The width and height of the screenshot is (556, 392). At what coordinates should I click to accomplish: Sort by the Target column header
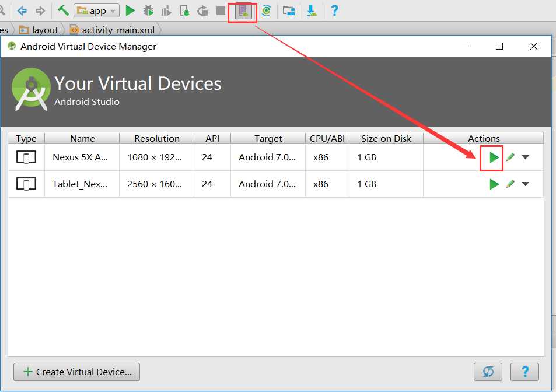tap(268, 138)
